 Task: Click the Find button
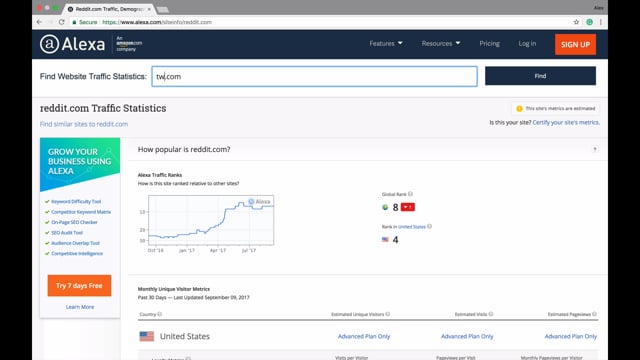[540, 76]
